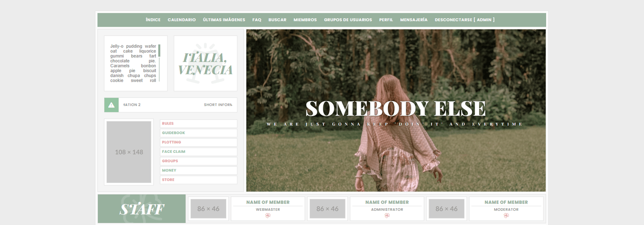Click the first 86 × 46 staff avatar
Screen dimensions: 644x225
(208, 209)
